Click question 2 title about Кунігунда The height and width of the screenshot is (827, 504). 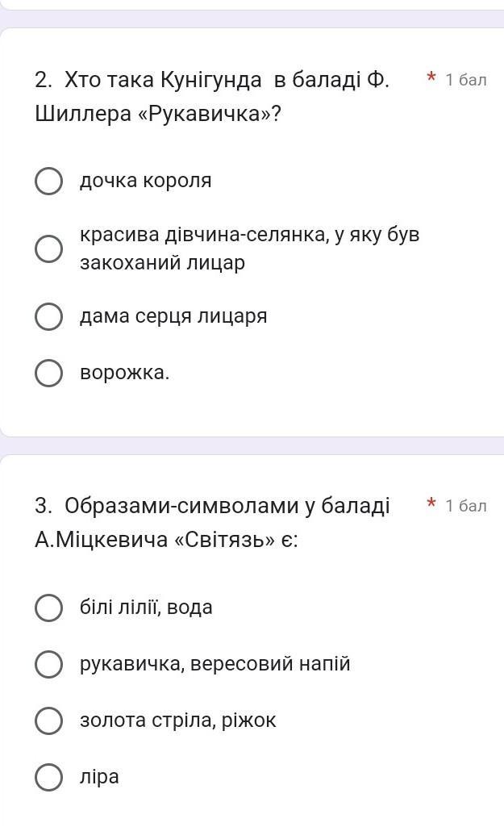coord(212,97)
